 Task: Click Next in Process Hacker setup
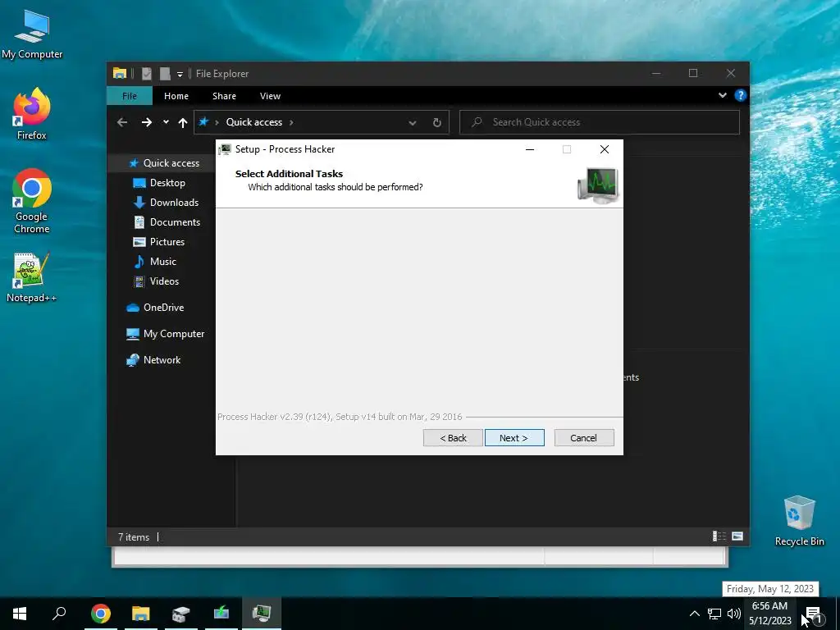point(514,438)
